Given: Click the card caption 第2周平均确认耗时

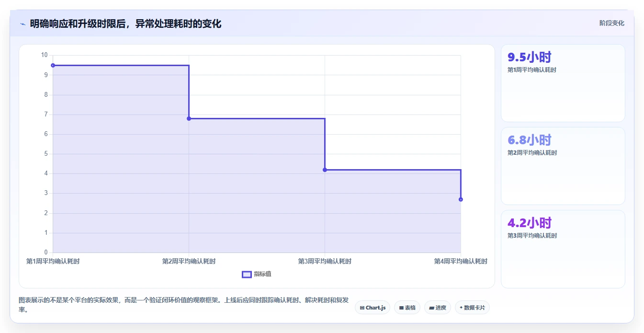Looking at the screenshot, I should click(x=532, y=153).
